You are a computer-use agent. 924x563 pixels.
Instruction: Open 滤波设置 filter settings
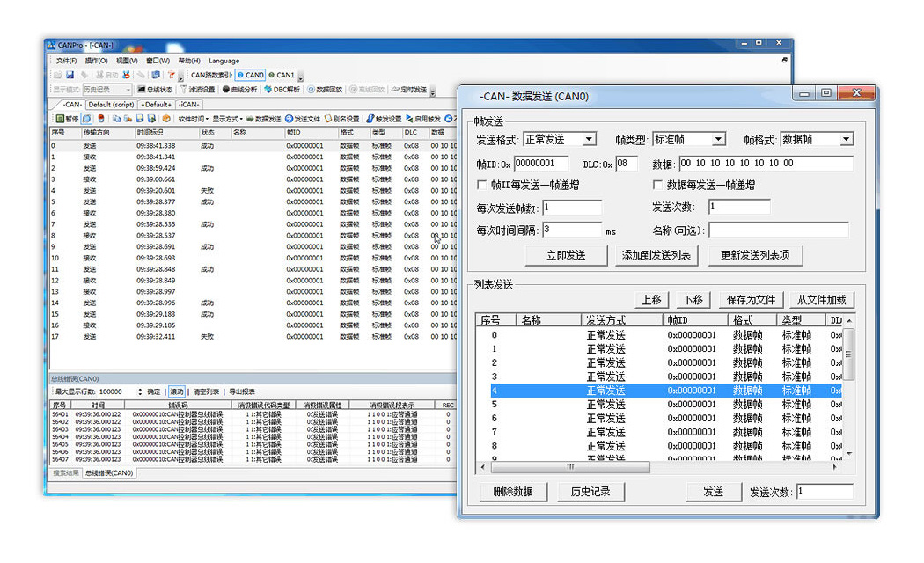tap(198, 90)
